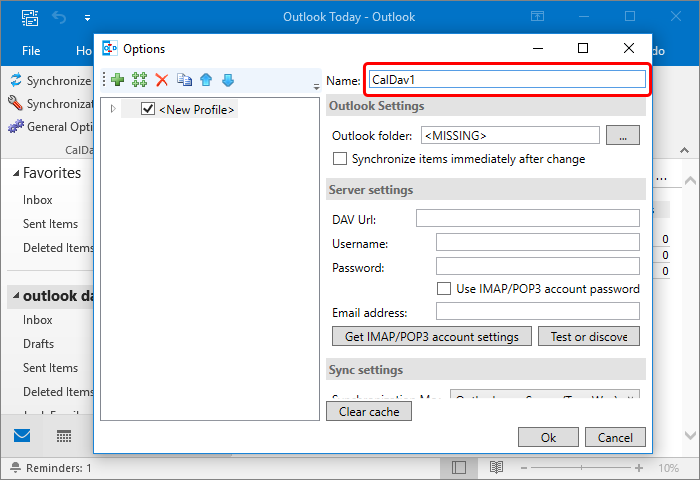Click the Outlook folder field
The image size is (700, 480).
pyautogui.click(x=510, y=135)
